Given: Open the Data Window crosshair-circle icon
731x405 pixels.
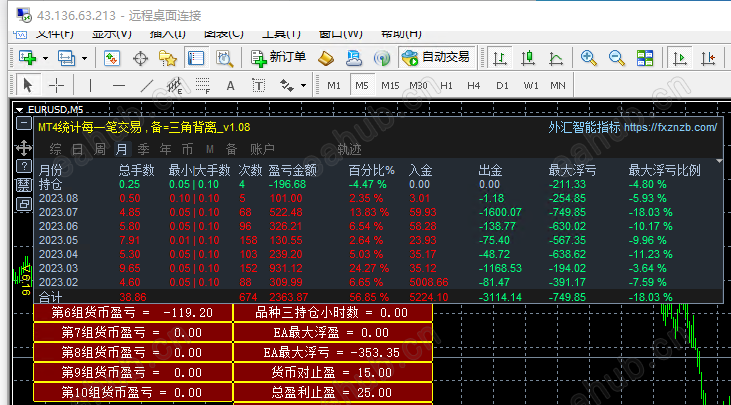Looking at the screenshot, I should coord(140,58).
